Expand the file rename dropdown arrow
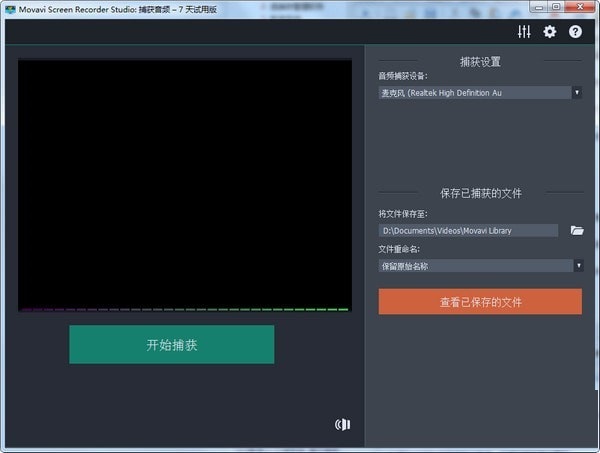 coord(579,266)
